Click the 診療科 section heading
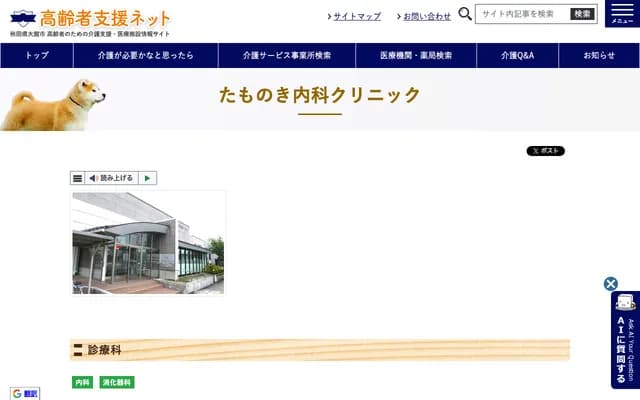The image size is (640, 400). coord(320,350)
